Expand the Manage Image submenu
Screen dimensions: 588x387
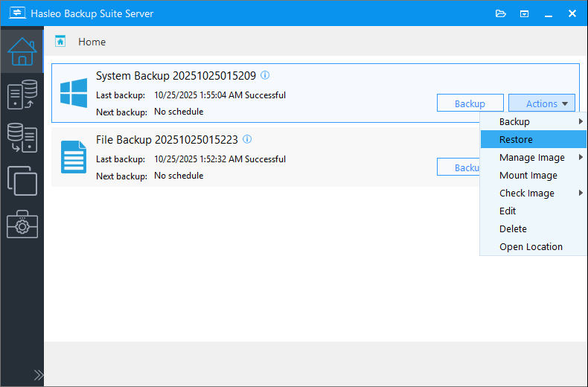(533, 158)
